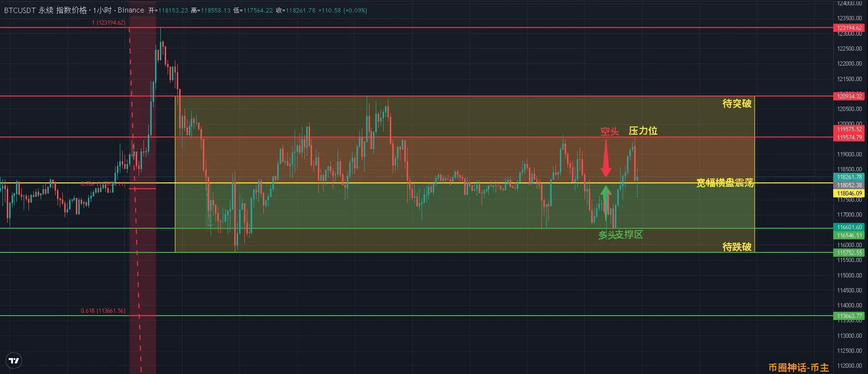Click the 115000.00 axis tick
The height and width of the screenshot is (374, 868).
click(850, 276)
